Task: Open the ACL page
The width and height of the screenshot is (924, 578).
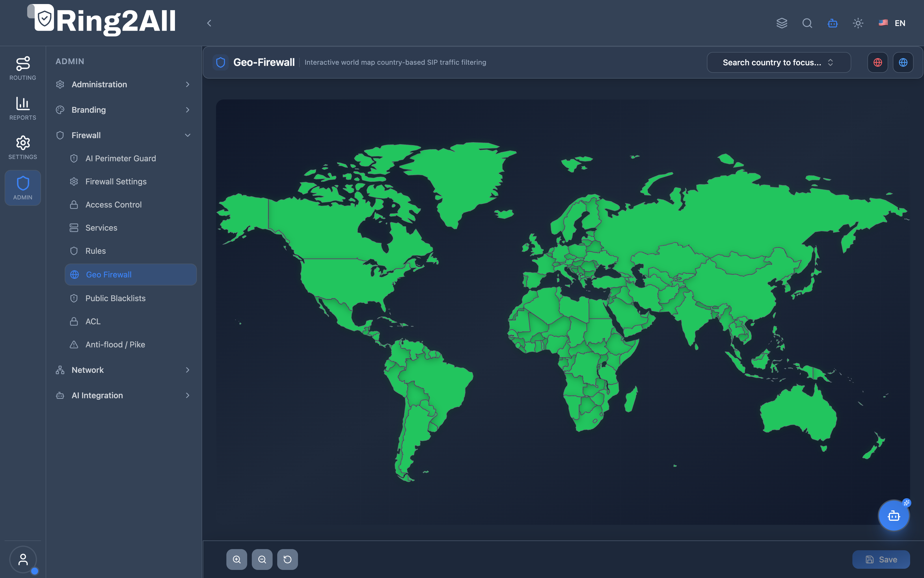Action: point(131,321)
